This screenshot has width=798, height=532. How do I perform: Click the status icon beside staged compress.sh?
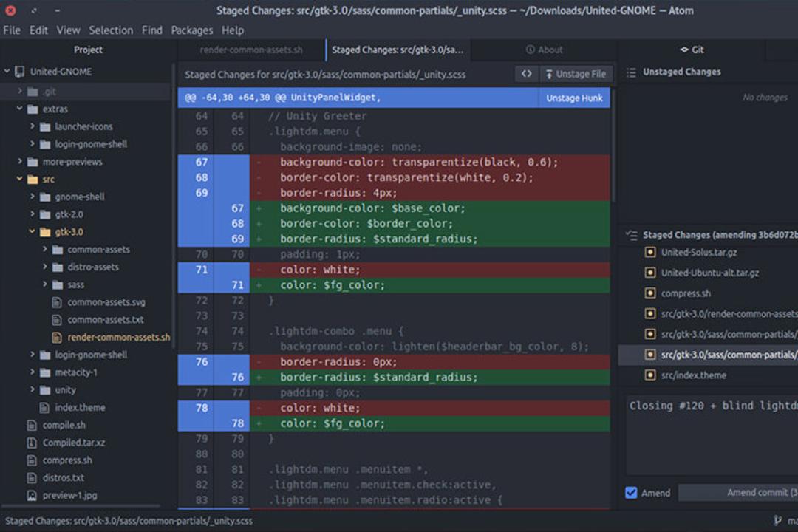[x=650, y=293]
